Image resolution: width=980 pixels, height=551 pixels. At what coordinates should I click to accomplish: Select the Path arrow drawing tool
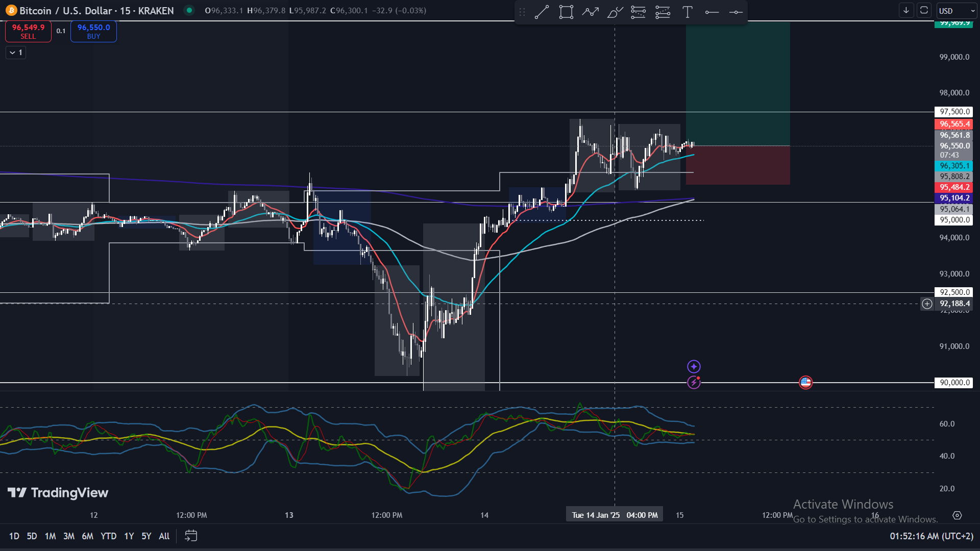590,12
